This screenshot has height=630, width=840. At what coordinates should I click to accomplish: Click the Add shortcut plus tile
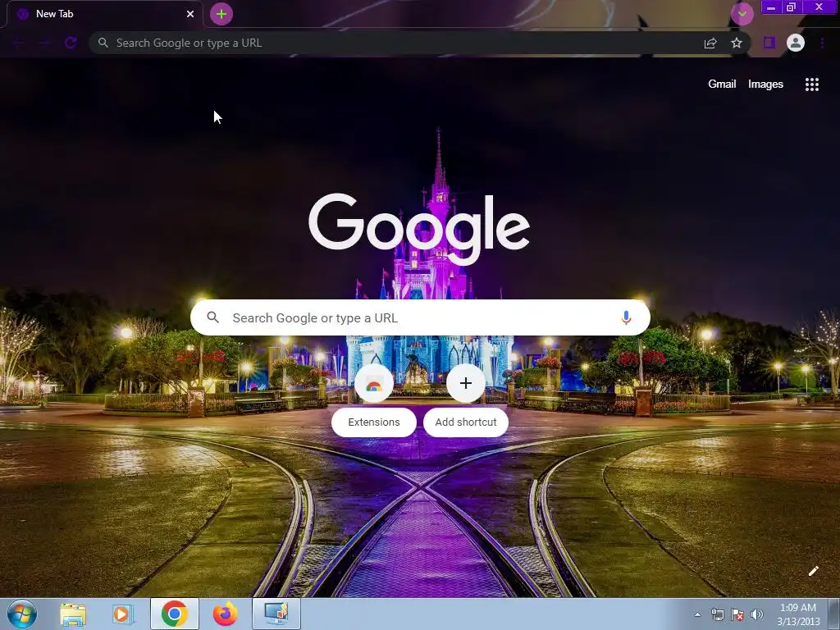(x=466, y=383)
